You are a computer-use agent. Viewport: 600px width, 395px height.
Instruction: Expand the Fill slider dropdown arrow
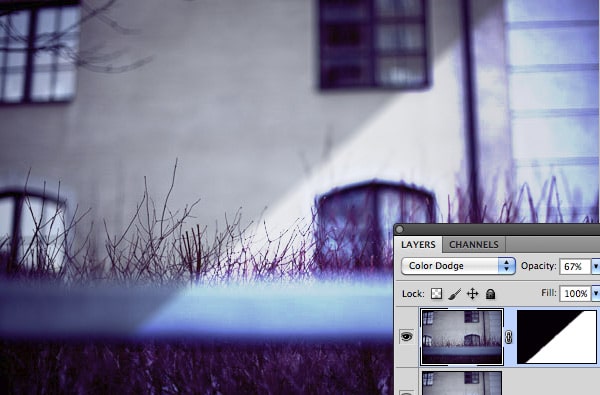[596, 294]
